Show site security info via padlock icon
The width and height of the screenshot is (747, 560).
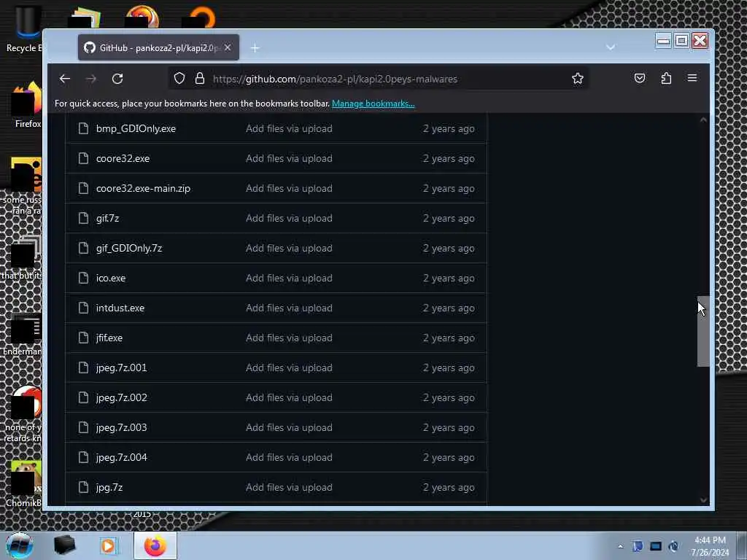[200, 78]
